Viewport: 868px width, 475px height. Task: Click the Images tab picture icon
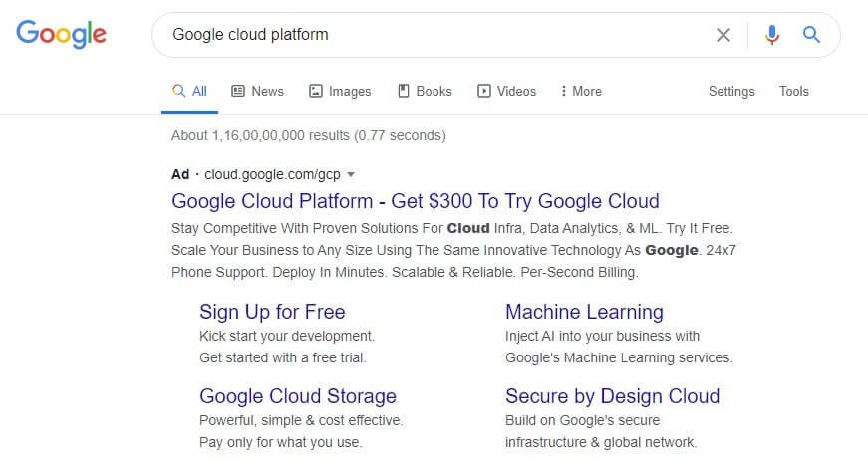tap(316, 91)
